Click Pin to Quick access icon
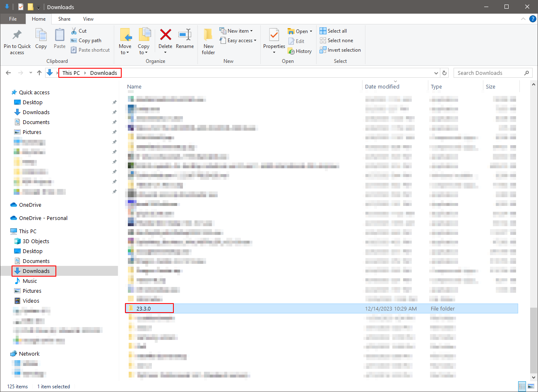Image resolution: width=538 pixels, height=392 pixels. [17, 35]
